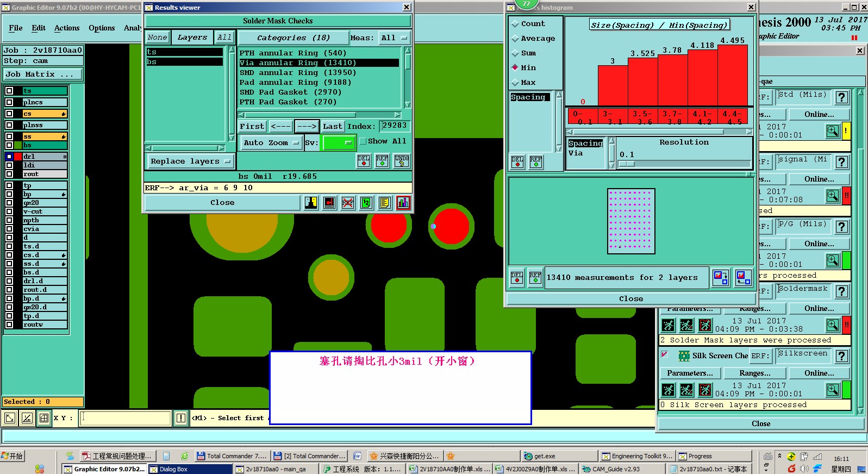The height and width of the screenshot is (474, 868).
Task: Click DEL icon beside measurements text in histogram
Action: click(x=517, y=278)
